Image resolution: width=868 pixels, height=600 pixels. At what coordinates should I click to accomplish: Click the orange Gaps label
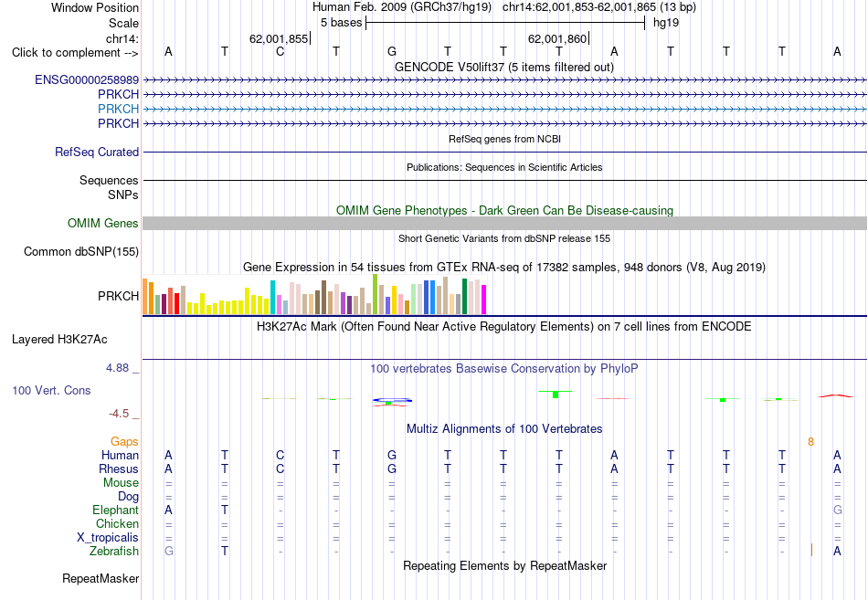point(124,442)
